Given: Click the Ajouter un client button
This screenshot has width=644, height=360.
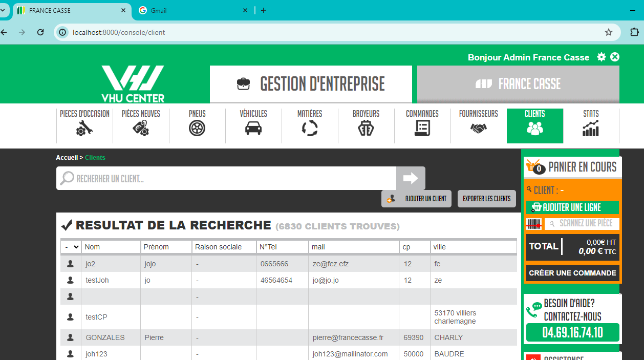Looking at the screenshot, I should coord(416,199).
